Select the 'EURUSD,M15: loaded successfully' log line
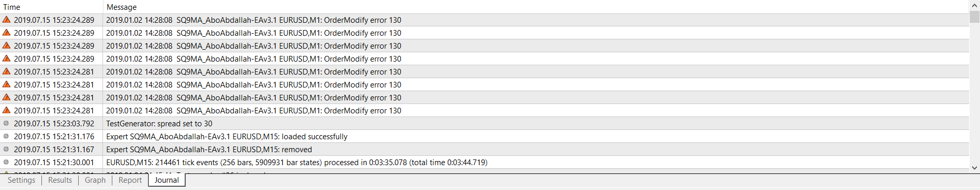The width and height of the screenshot is (980, 190). click(x=227, y=136)
